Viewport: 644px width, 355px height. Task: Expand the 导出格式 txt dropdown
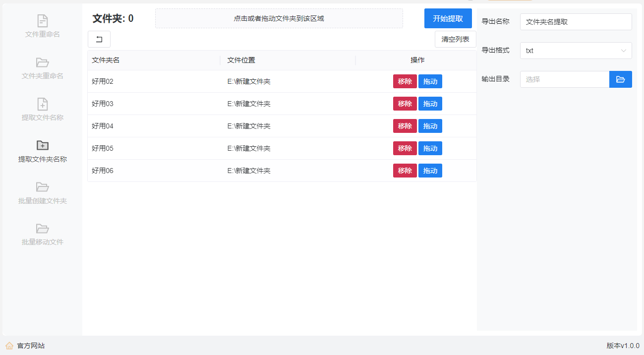[x=570, y=51]
